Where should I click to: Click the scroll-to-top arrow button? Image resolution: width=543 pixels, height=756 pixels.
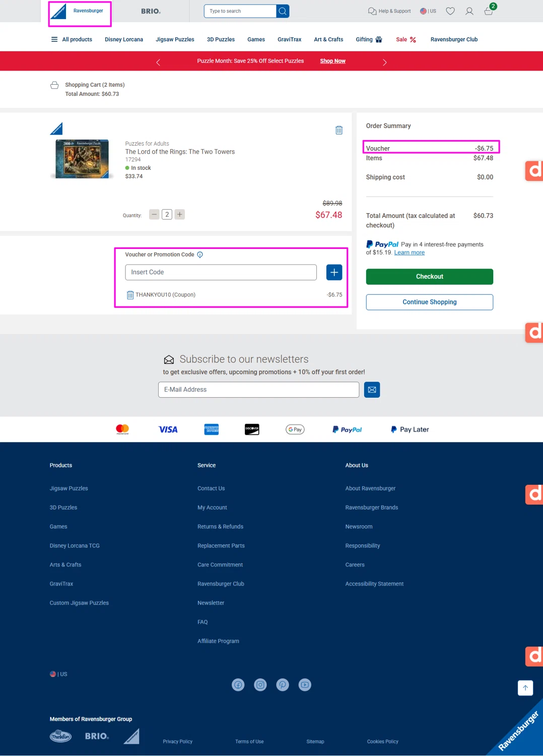coord(525,687)
